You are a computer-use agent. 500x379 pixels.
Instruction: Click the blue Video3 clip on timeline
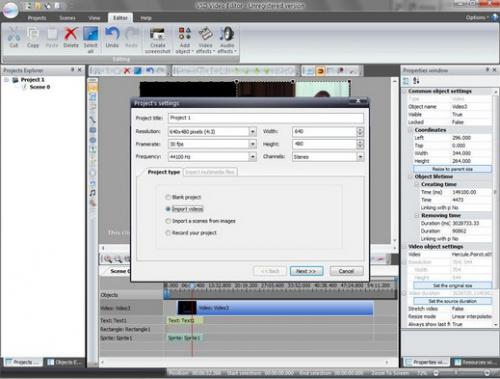(275, 308)
